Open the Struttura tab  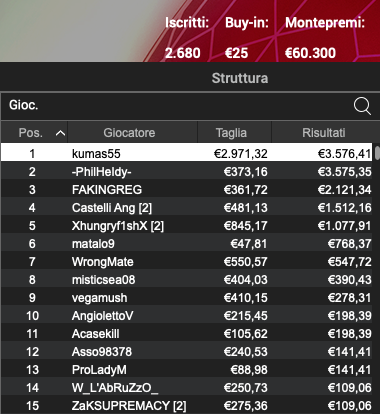pos(240,78)
